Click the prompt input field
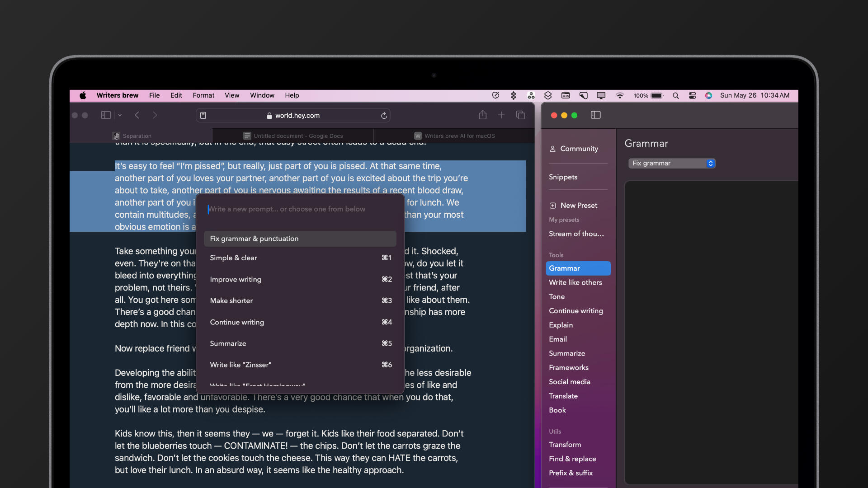 click(x=300, y=209)
